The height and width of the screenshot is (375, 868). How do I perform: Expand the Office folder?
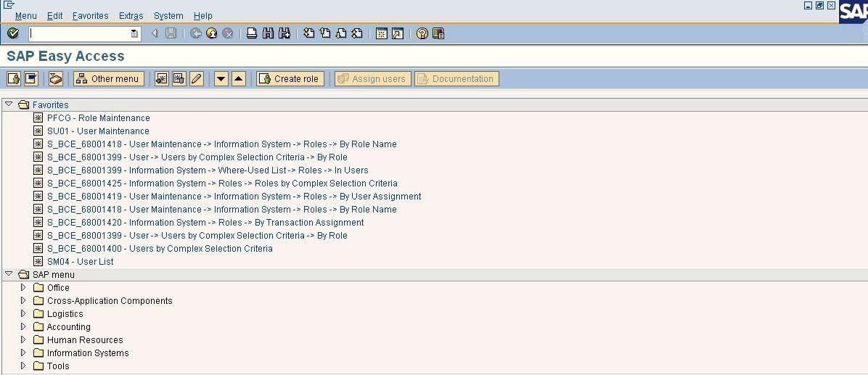tap(23, 287)
